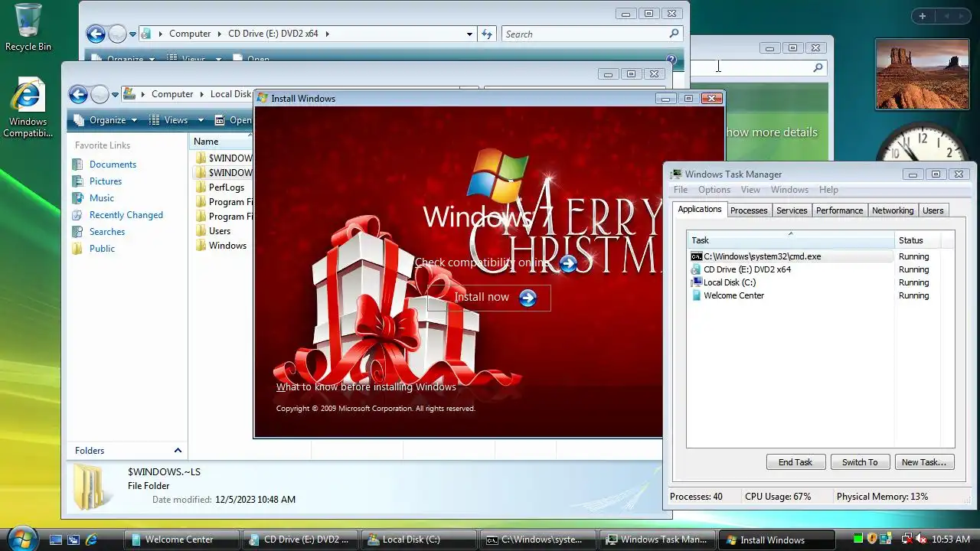Open the Views dropdown arrow in Local Disk
This screenshot has height=551, width=980.
(x=201, y=120)
